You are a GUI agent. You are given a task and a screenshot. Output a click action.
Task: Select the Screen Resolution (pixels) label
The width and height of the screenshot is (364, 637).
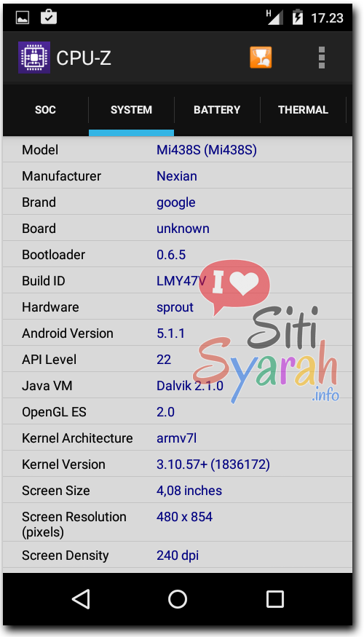pyautogui.click(x=74, y=524)
